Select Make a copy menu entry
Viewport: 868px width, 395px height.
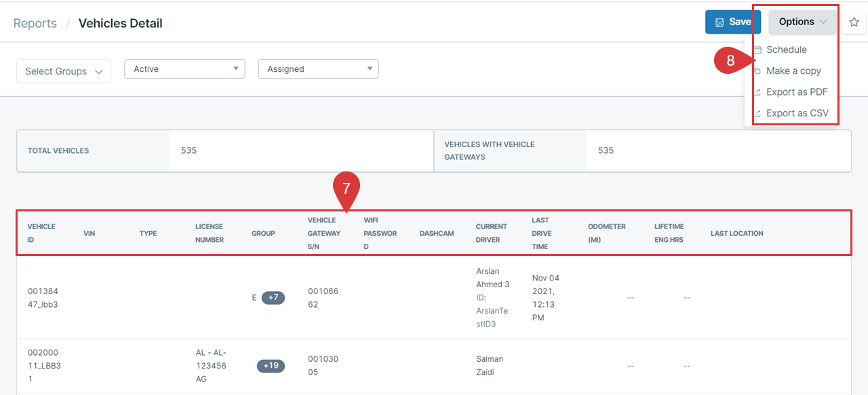pos(793,71)
